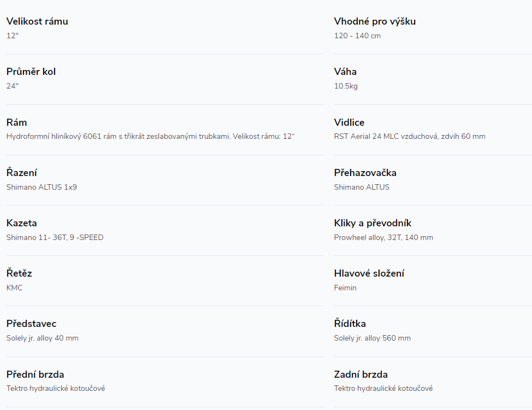Click the Průměr kol heading
The height and width of the screenshot is (410, 532).
[31, 72]
